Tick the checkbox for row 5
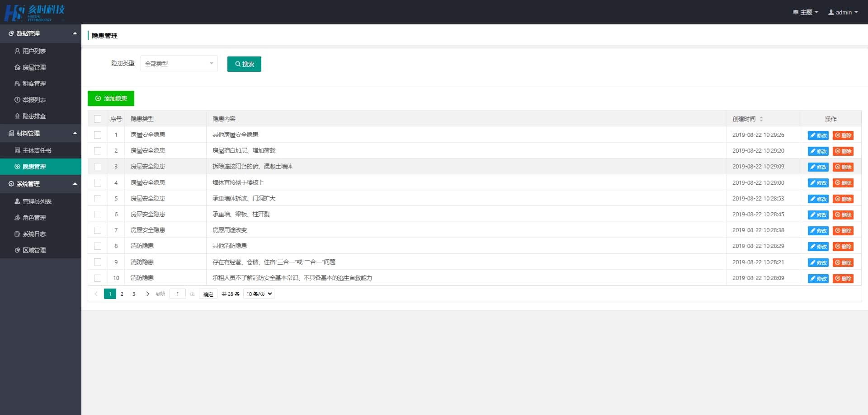The height and width of the screenshot is (415, 868). click(x=98, y=199)
